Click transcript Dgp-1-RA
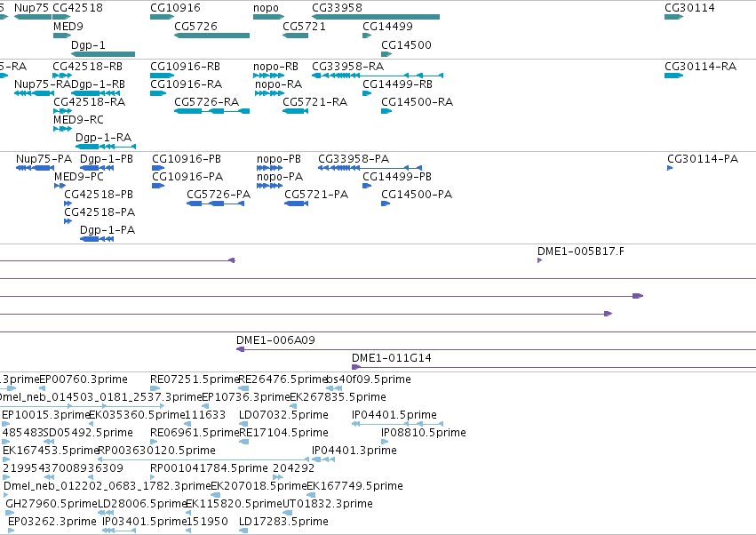The image size is (756, 535). point(104,138)
